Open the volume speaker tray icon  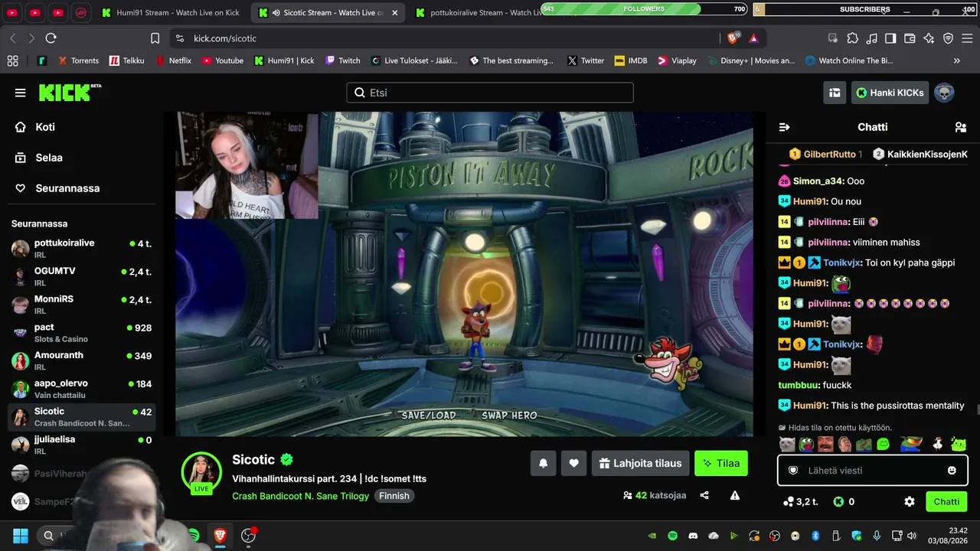tap(911, 536)
